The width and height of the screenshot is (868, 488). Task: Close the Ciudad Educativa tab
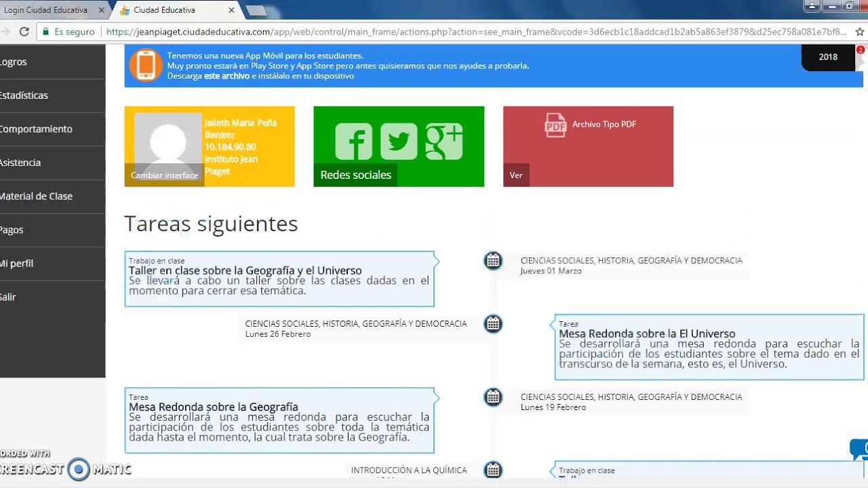[x=231, y=10]
